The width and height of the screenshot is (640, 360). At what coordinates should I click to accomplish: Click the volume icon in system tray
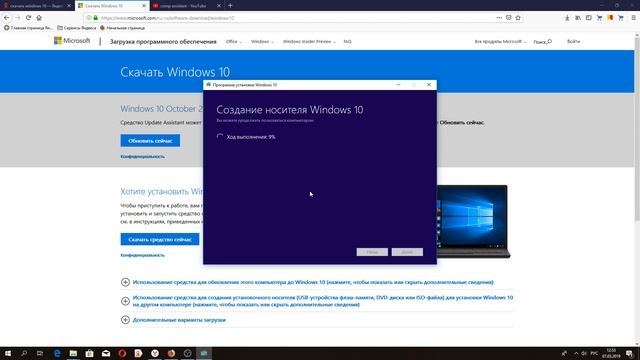[584, 353]
